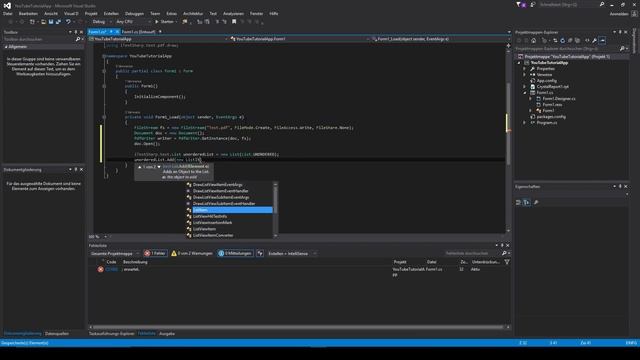This screenshot has height=360, width=640.
Task: Click the Toolbox search field
Action: pos(39,39)
